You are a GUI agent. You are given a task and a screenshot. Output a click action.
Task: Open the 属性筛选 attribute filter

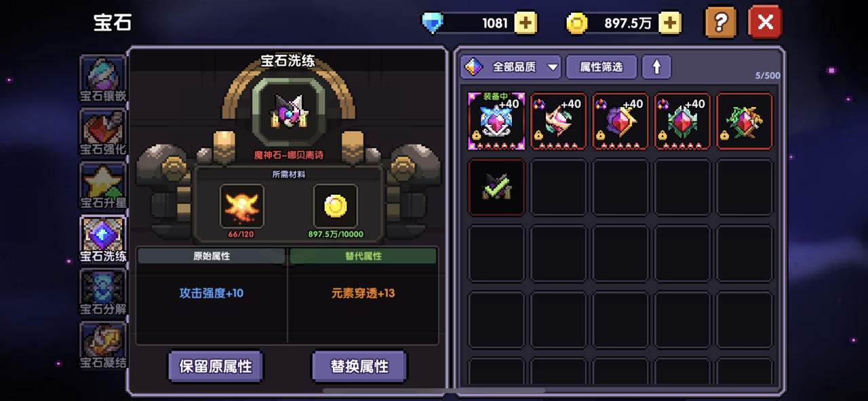[601, 66]
